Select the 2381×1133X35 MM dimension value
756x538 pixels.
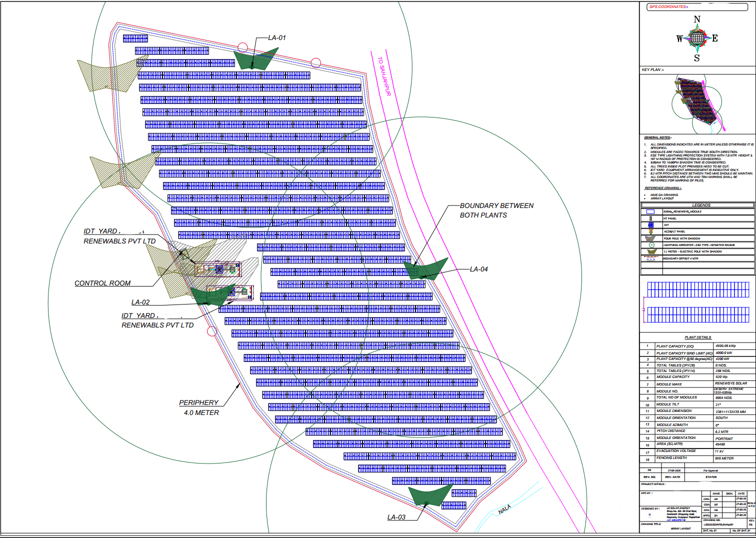[x=730, y=412]
